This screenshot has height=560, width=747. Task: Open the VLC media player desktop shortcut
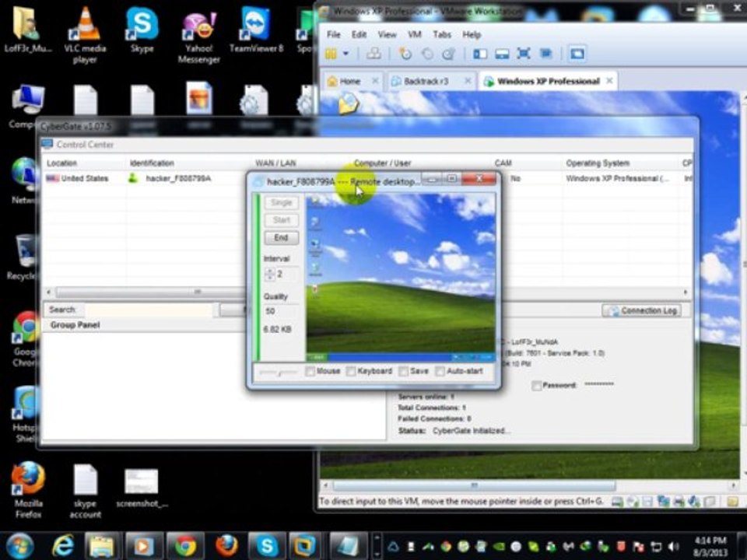(85, 36)
